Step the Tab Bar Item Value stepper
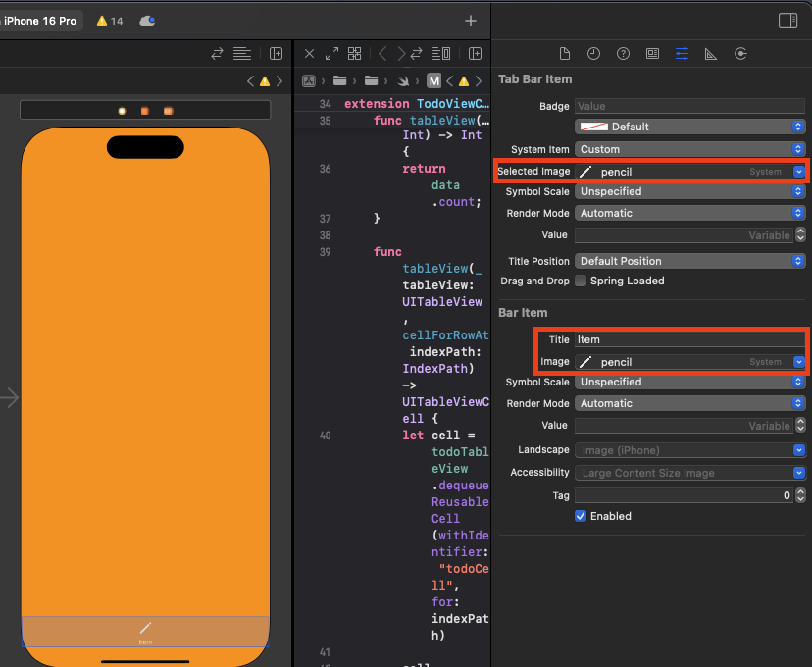The height and width of the screenshot is (667, 812). 800,235
